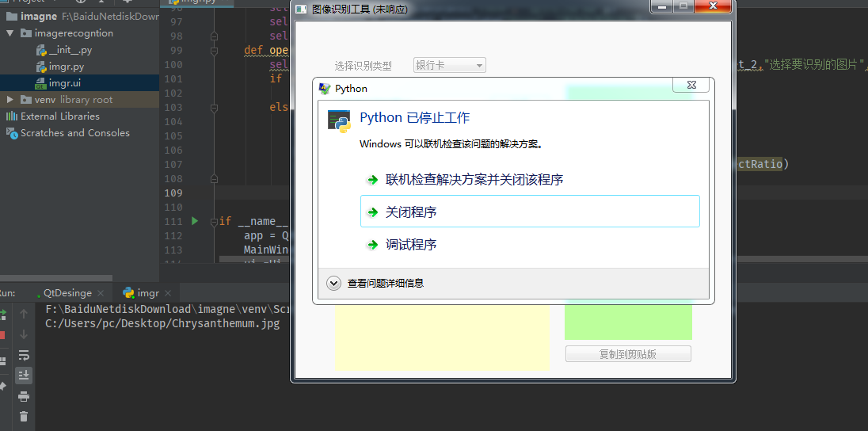The width and height of the screenshot is (868, 431).
Task: Minimize the 图像识别工具 window
Action: [x=662, y=6]
